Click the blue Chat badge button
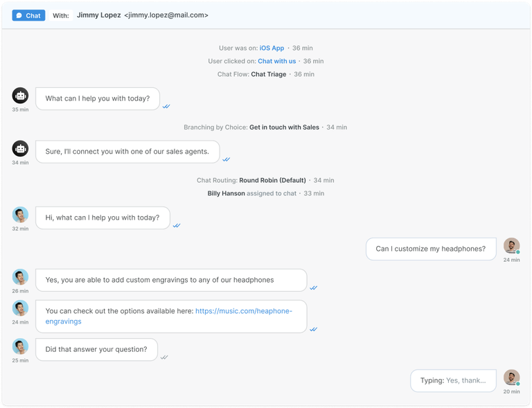532x408 pixels. pos(28,15)
